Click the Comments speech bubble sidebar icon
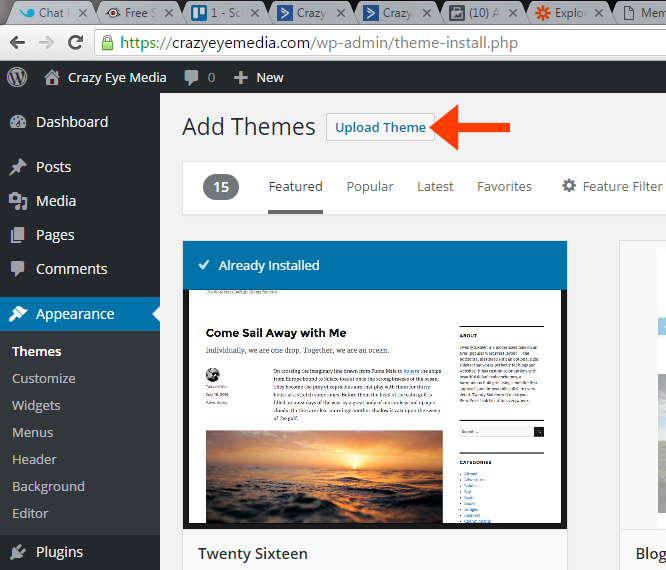Viewport: 666px width, 570px height. click(x=18, y=269)
